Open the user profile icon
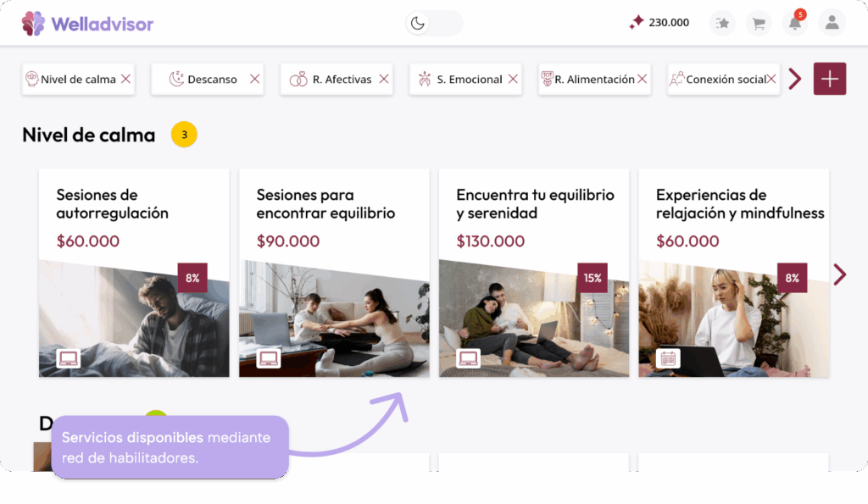This screenshot has width=868, height=504. pos(832,23)
